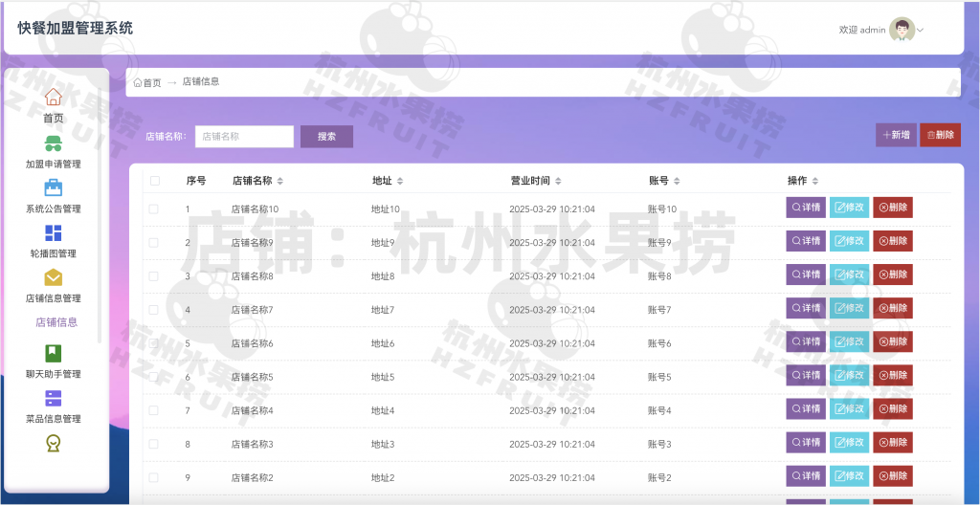This screenshot has height=505, width=980.
Task: Click the 加盟申请管理 green agent icon
Action: pos(54,143)
